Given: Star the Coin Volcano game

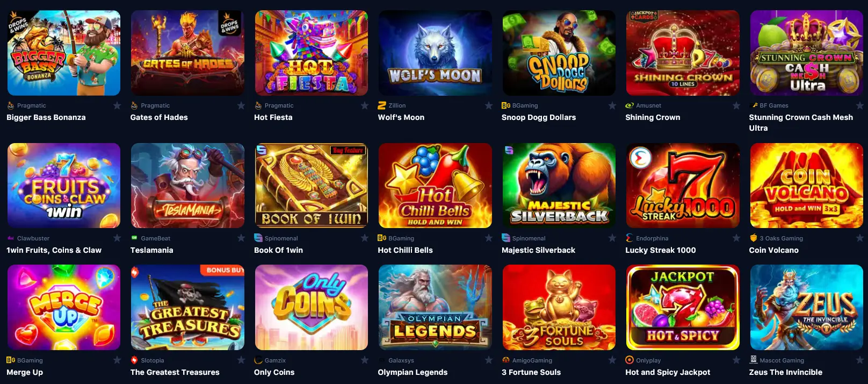Looking at the screenshot, I should pyautogui.click(x=860, y=238).
